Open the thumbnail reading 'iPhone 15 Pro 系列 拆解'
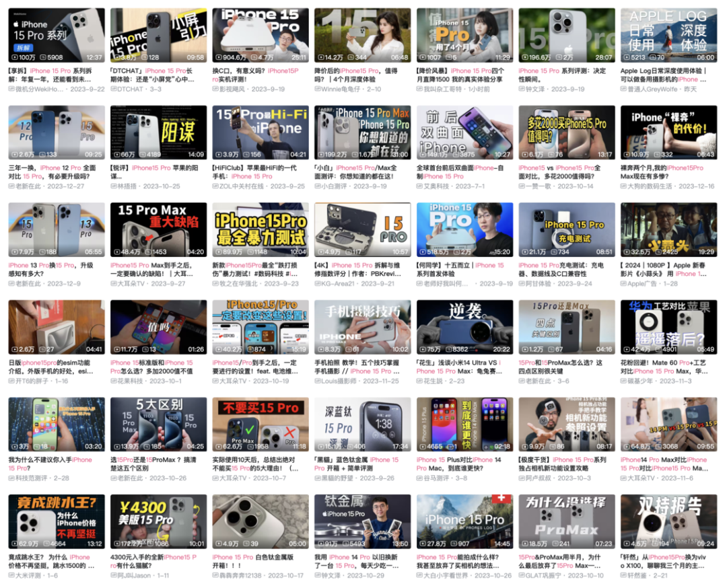 click(x=57, y=35)
